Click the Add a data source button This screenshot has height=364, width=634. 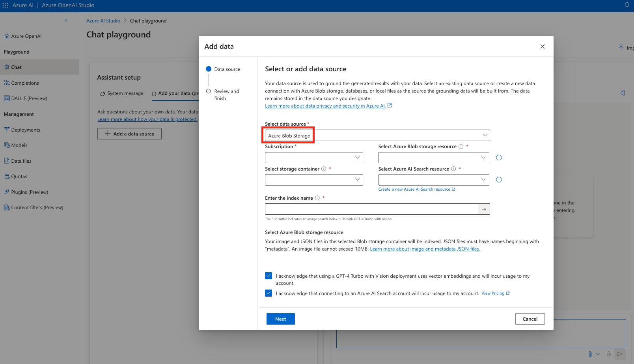pos(129,134)
